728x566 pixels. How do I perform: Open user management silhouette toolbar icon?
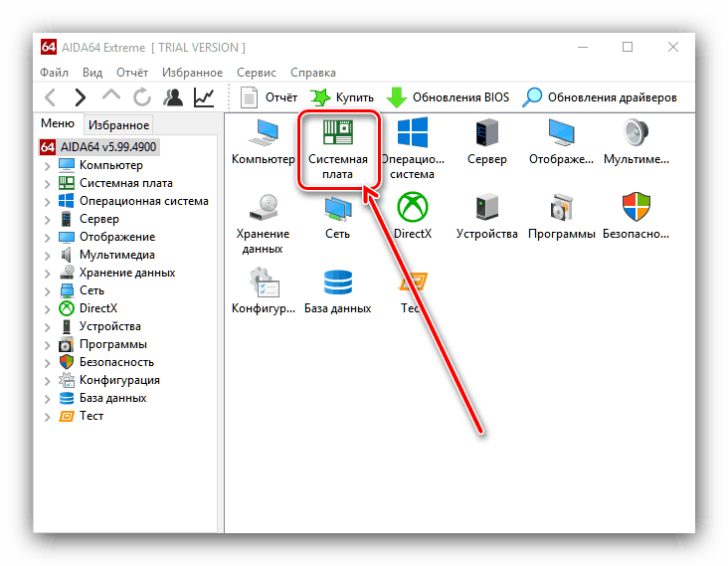[x=173, y=97]
